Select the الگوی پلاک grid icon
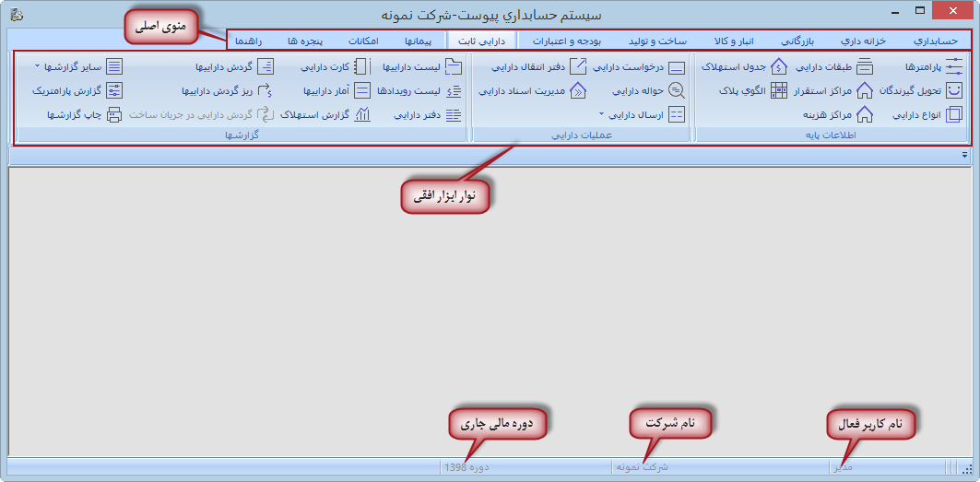 click(779, 90)
